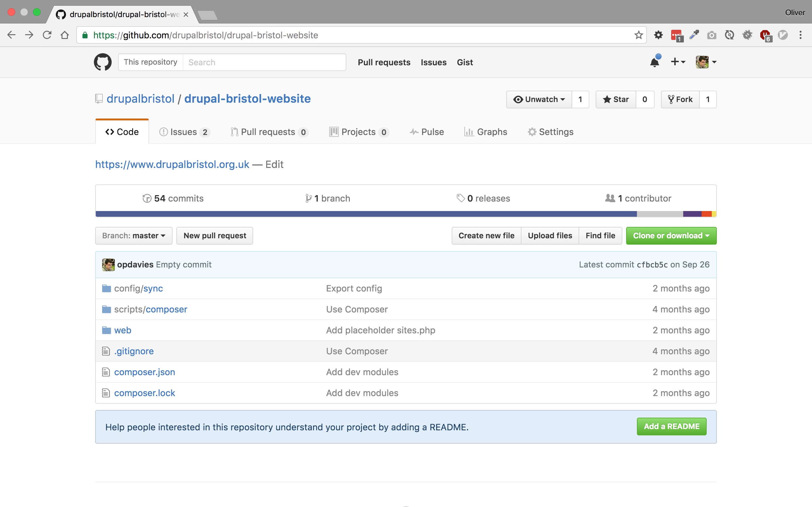Open the config folder row
This screenshot has height=507, width=812.
click(x=138, y=288)
